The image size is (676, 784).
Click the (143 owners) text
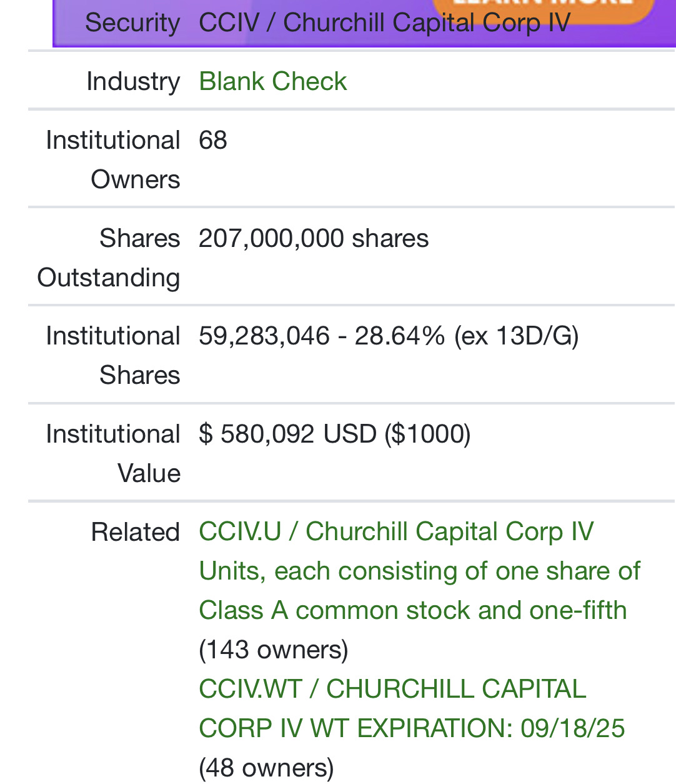point(274,650)
